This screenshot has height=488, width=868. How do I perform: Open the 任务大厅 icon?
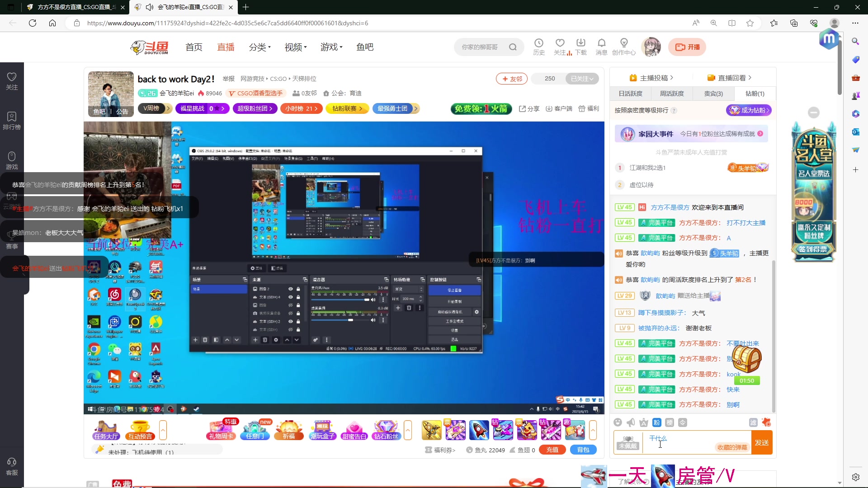pyautogui.click(x=106, y=430)
